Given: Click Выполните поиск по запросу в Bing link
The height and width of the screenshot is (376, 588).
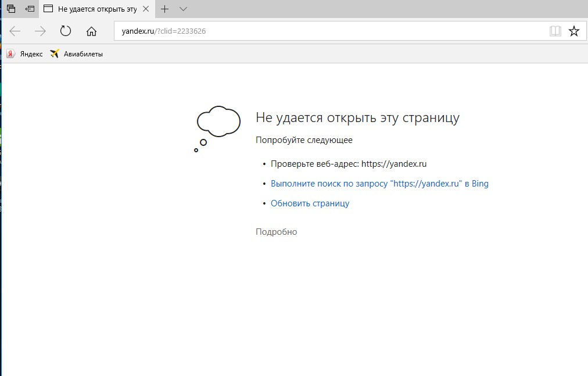Looking at the screenshot, I should [x=379, y=184].
